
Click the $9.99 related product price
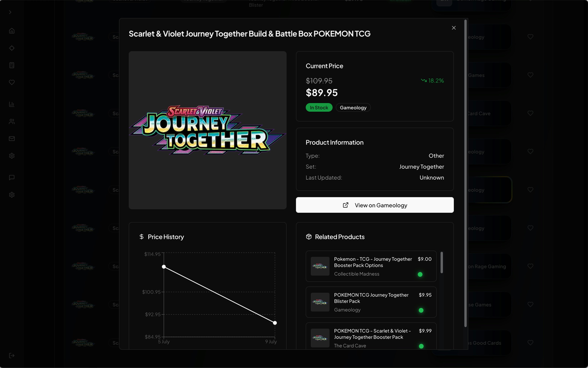425,331
